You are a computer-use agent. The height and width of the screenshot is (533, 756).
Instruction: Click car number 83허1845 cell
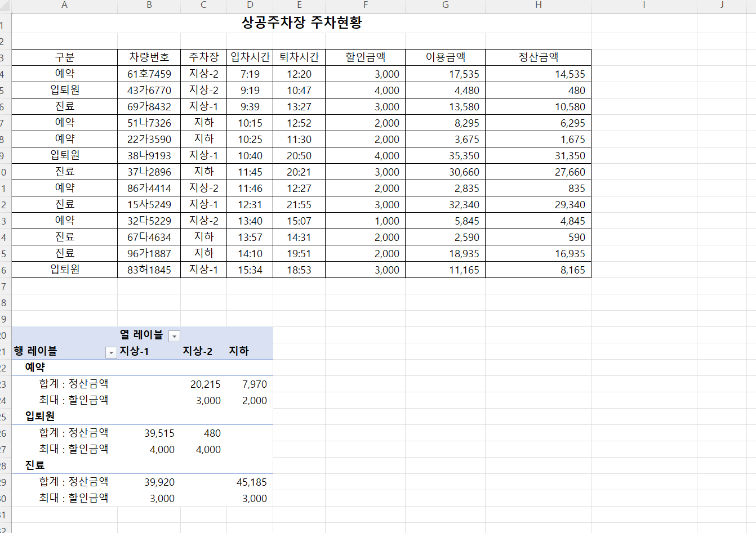click(149, 270)
